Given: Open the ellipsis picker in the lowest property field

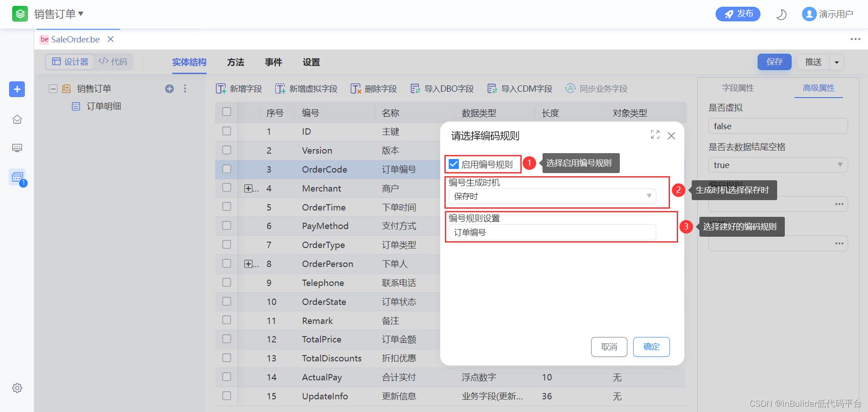Looking at the screenshot, I should (839, 243).
